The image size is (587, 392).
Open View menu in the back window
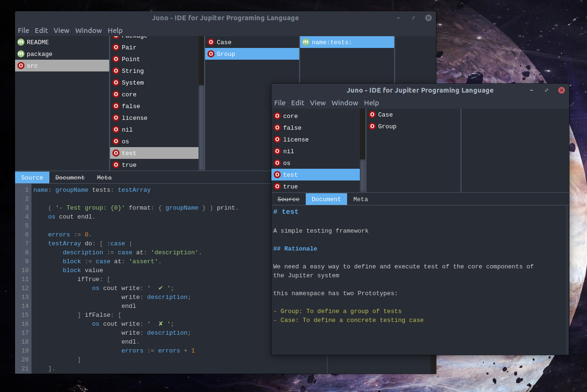click(x=62, y=31)
